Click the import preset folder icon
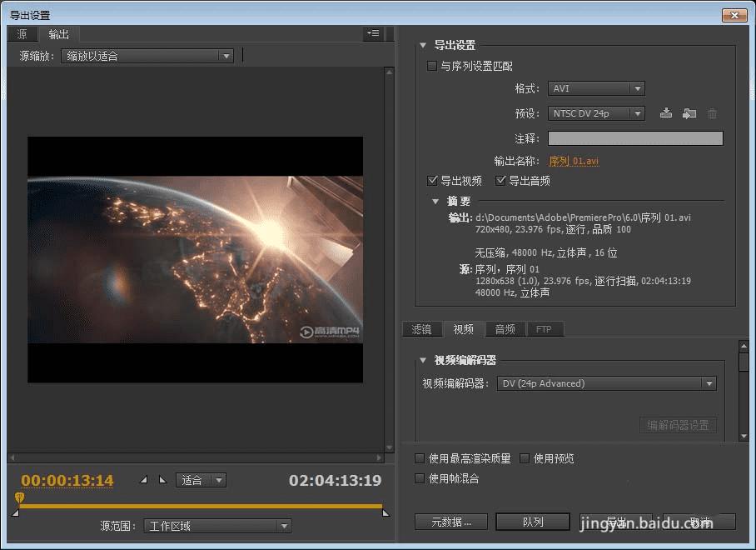 coord(689,113)
